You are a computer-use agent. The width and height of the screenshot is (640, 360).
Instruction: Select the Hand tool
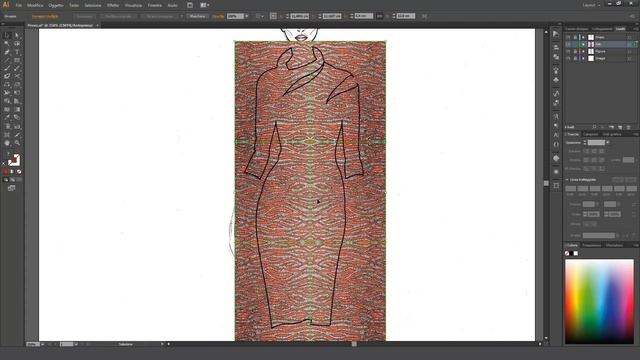(7, 143)
